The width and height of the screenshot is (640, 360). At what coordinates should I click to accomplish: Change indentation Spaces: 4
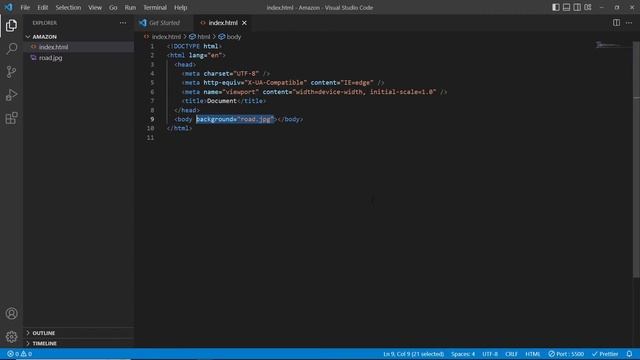coord(463,354)
